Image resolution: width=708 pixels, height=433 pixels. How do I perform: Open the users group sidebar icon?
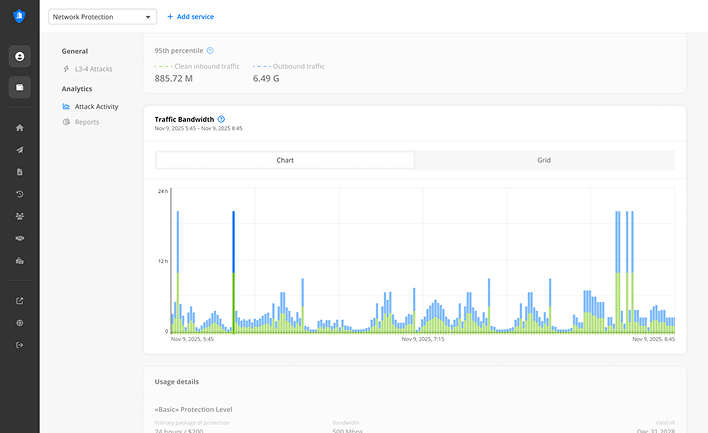point(20,216)
